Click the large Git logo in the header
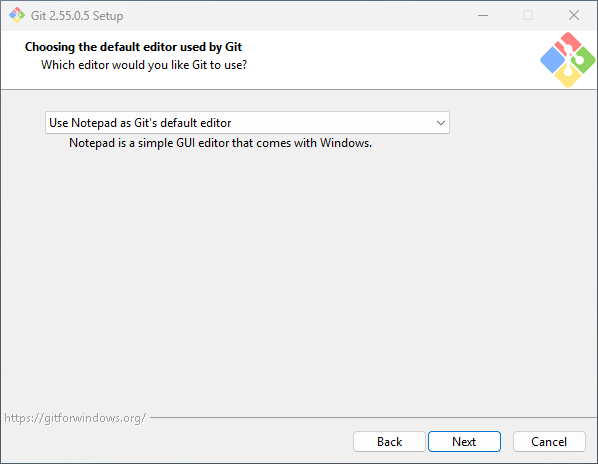 pyautogui.click(x=567, y=60)
